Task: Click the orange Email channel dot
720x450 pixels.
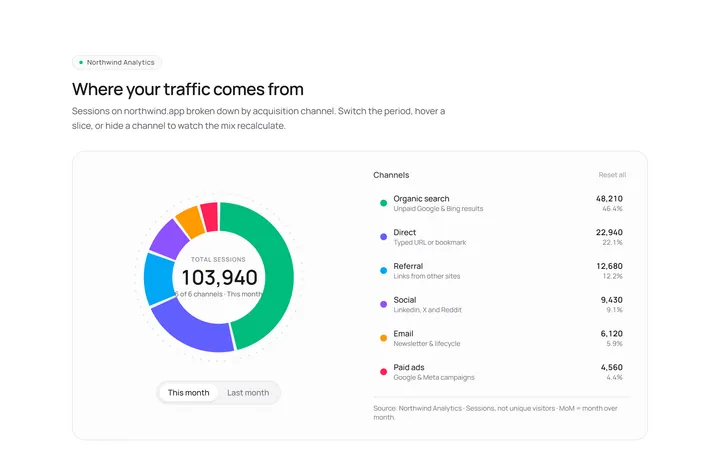Action: tap(383, 338)
